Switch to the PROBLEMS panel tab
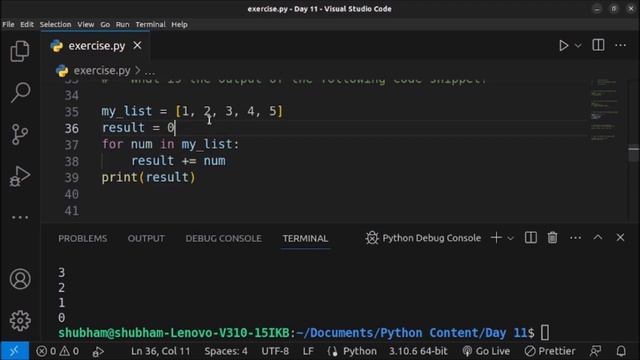640x360 pixels. 82,238
